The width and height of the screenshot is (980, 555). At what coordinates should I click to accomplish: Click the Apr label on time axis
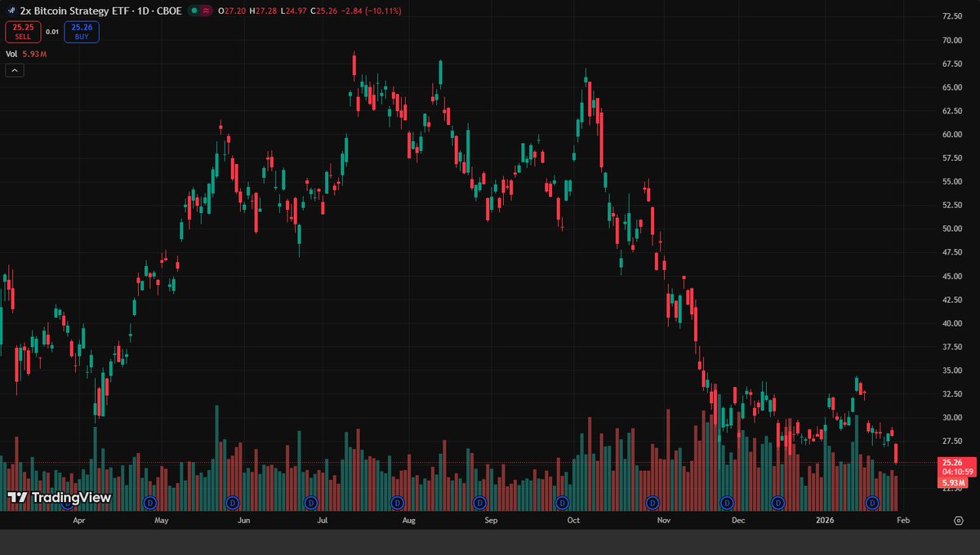(79, 519)
